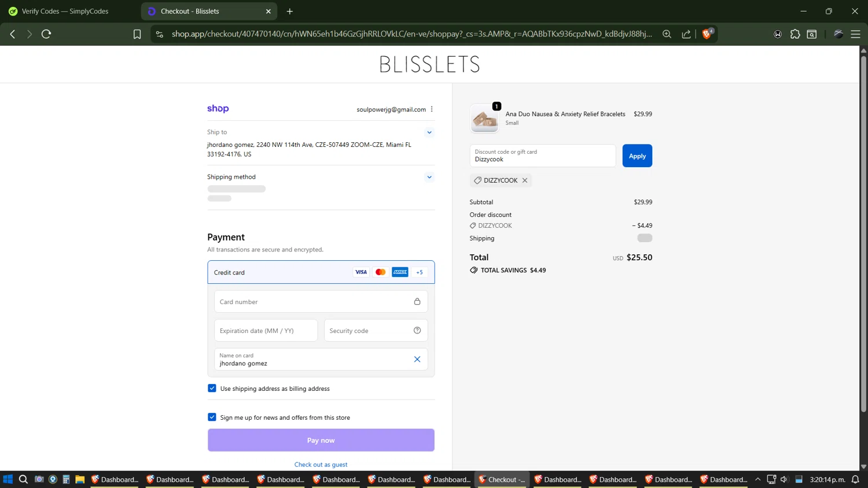868x488 pixels.
Task: Click the Discount code or gift card field
Action: (543, 156)
